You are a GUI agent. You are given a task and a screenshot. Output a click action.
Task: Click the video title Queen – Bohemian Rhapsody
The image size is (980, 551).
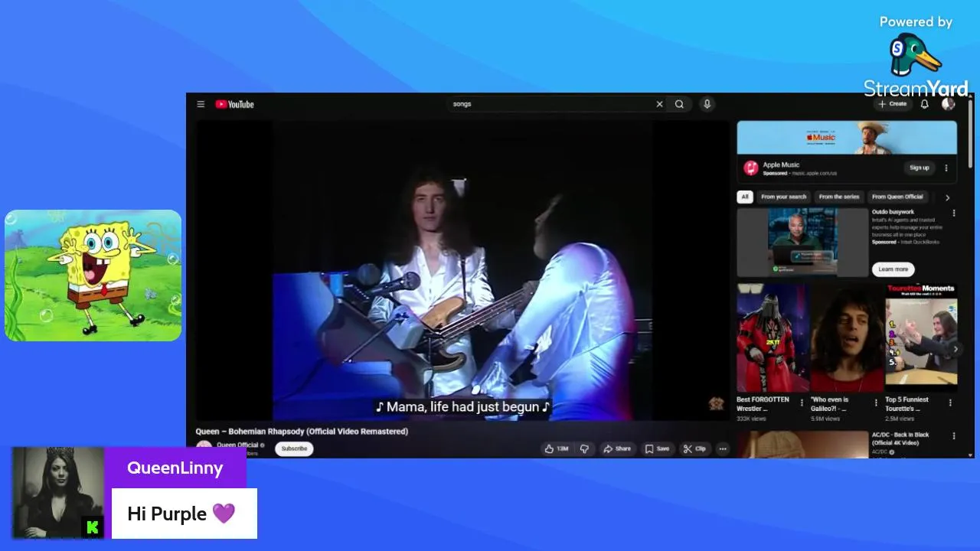pos(302,432)
